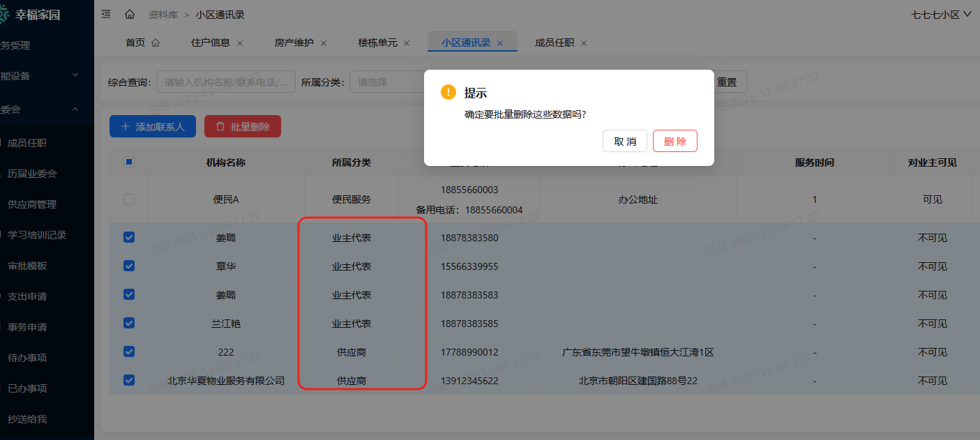Click the sidebar collapse icon next to home
The image size is (980, 440).
[105, 13]
